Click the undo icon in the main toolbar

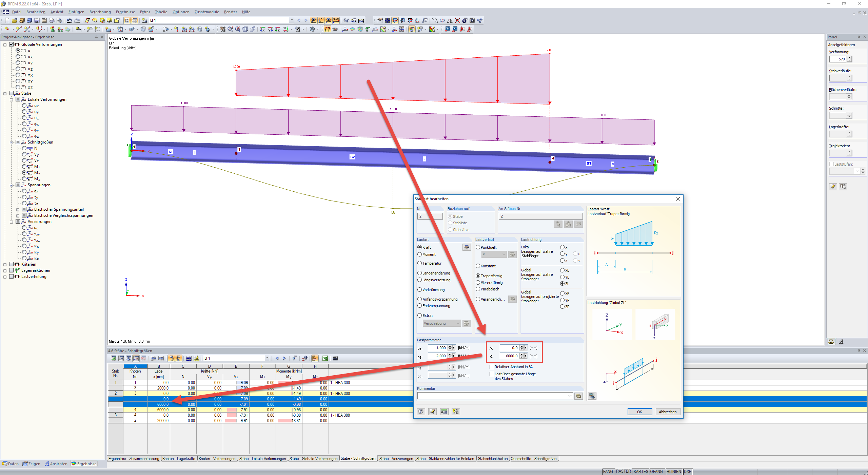[x=69, y=20]
